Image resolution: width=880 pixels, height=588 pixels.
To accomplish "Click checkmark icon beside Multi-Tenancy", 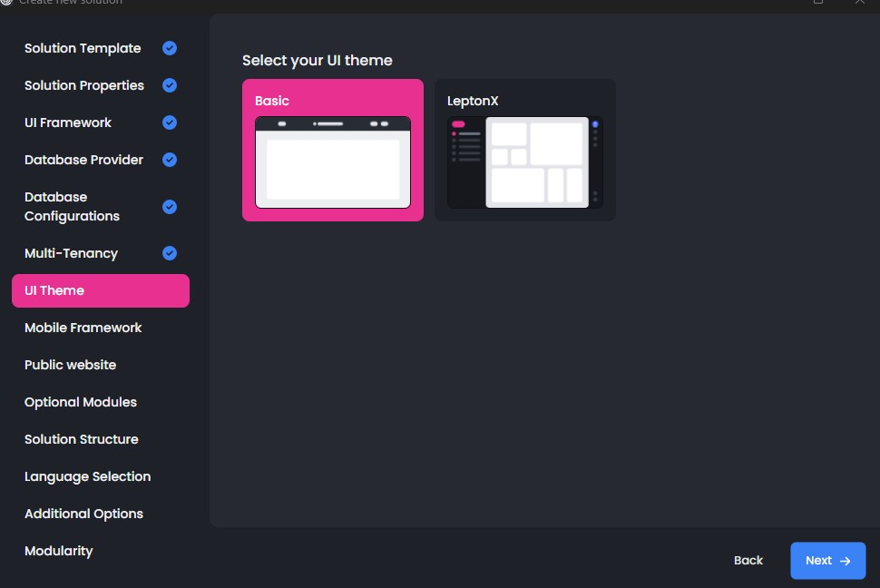I will 170,253.
